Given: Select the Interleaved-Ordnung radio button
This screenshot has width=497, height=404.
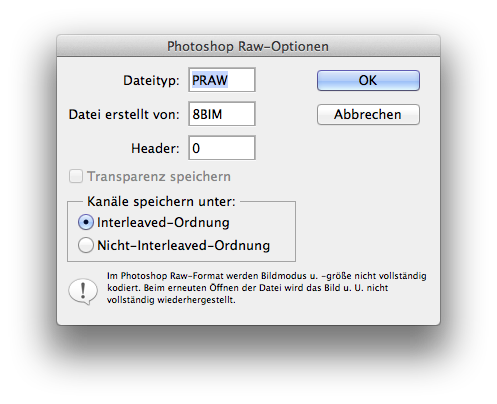Looking at the screenshot, I should tap(86, 222).
